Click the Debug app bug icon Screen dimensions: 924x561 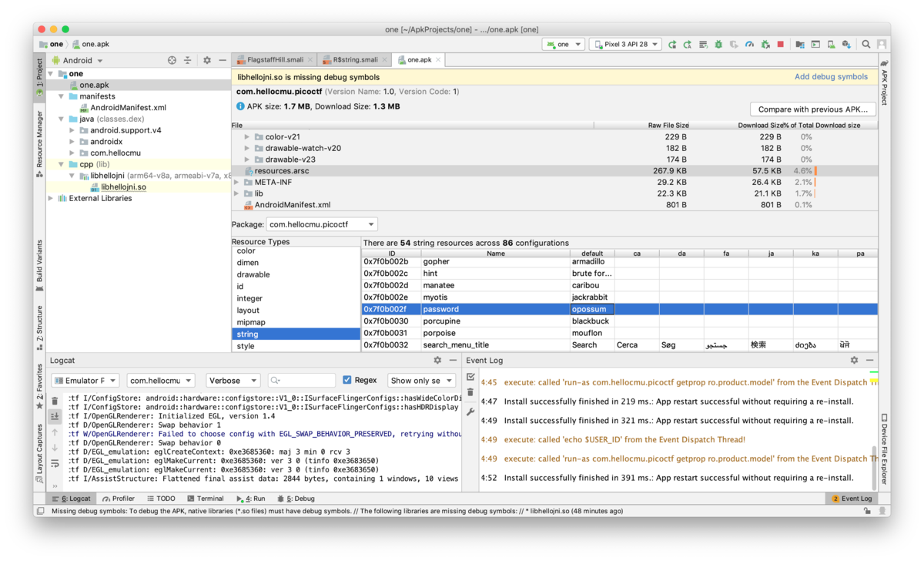[x=718, y=45]
